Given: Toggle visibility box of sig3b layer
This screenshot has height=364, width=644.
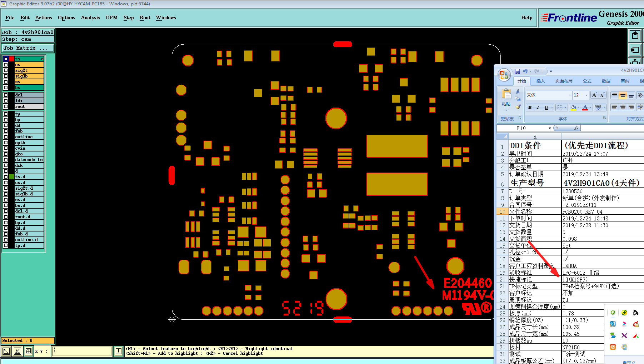Looking at the screenshot, I should (6, 76).
